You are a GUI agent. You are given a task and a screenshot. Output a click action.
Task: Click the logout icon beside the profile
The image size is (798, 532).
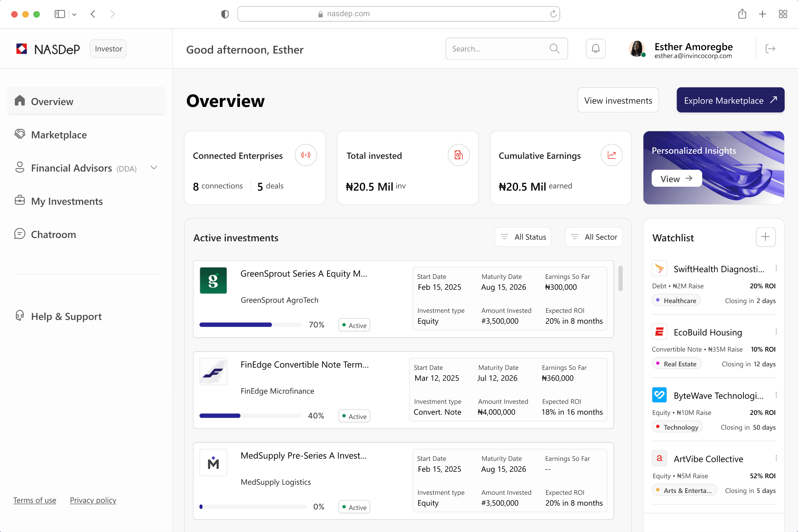click(x=771, y=49)
